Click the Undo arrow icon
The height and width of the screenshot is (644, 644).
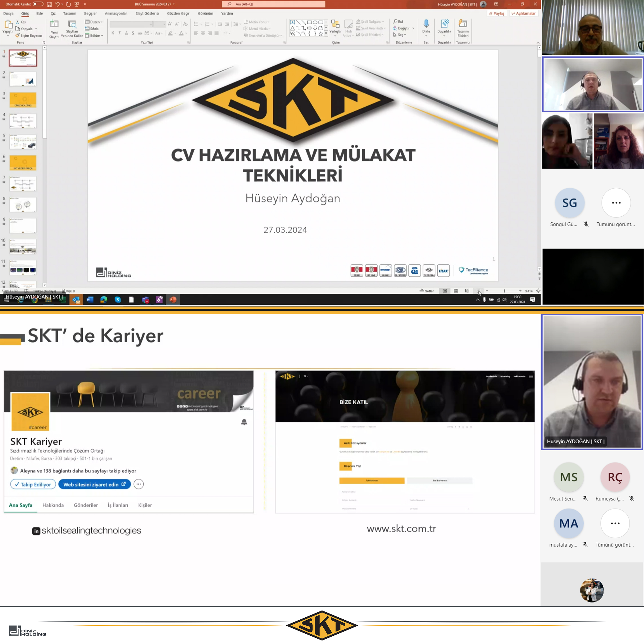pyautogui.click(x=57, y=4)
